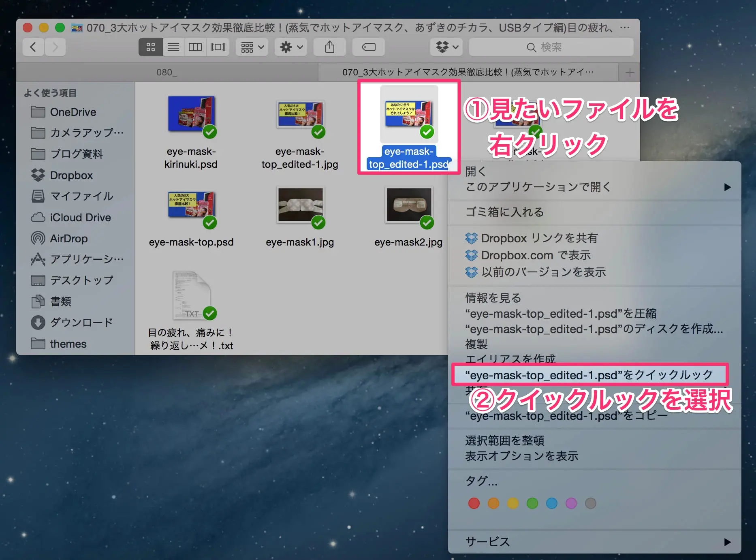756x560 pixels.
Task: Apply the red tag color
Action: click(x=474, y=503)
